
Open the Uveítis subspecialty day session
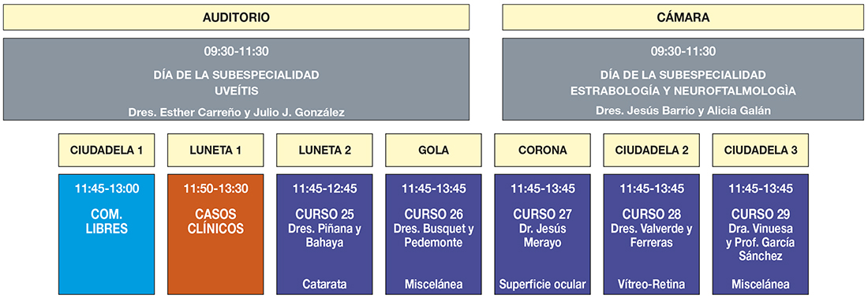click(x=237, y=79)
